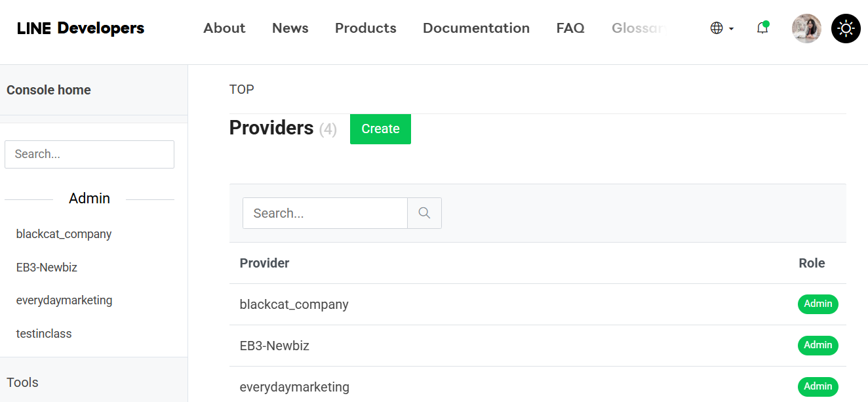Click the green Create button

(x=380, y=129)
